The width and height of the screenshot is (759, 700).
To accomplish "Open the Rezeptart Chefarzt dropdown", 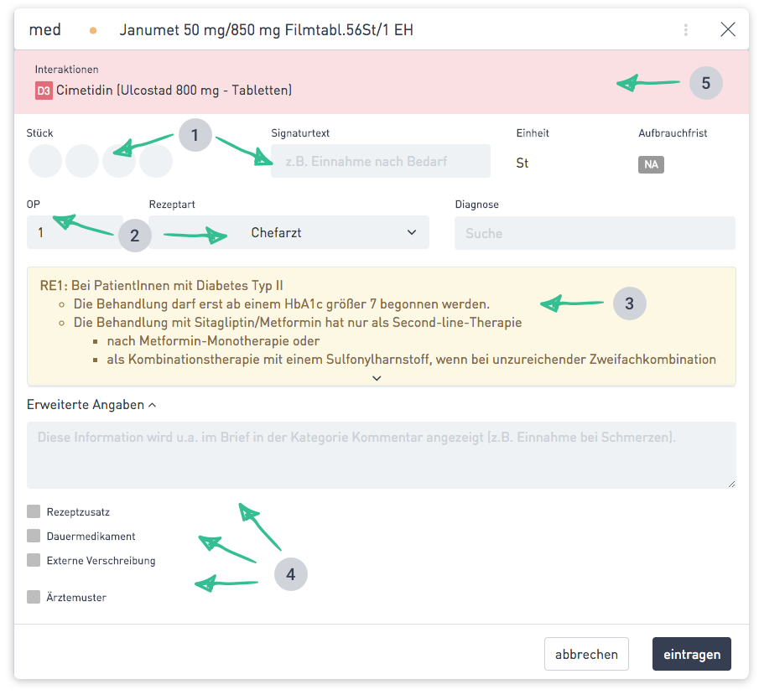I will (x=289, y=232).
